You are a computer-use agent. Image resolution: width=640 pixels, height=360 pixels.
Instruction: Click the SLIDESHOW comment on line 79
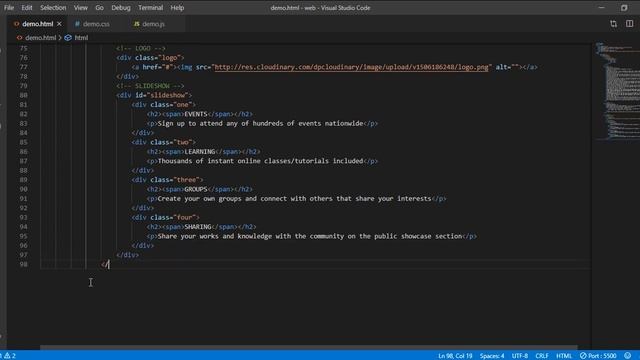[150, 86]
